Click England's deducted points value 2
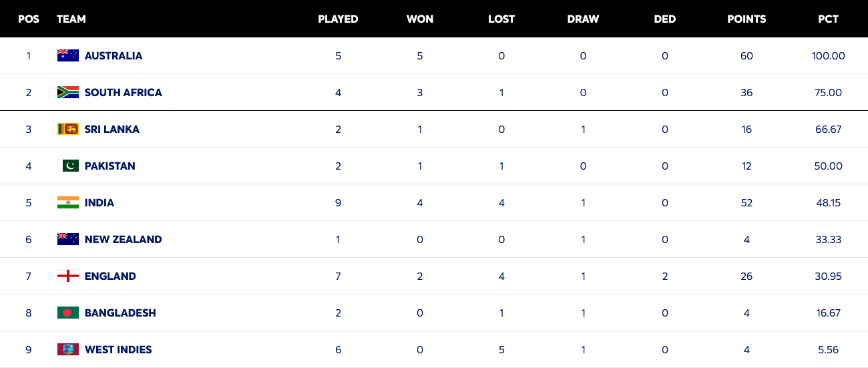The image size is (868, 368). tap(664, 276)
